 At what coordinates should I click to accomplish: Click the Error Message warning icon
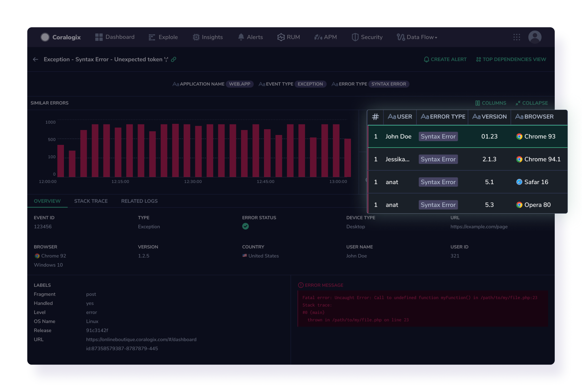click(301, 285)
